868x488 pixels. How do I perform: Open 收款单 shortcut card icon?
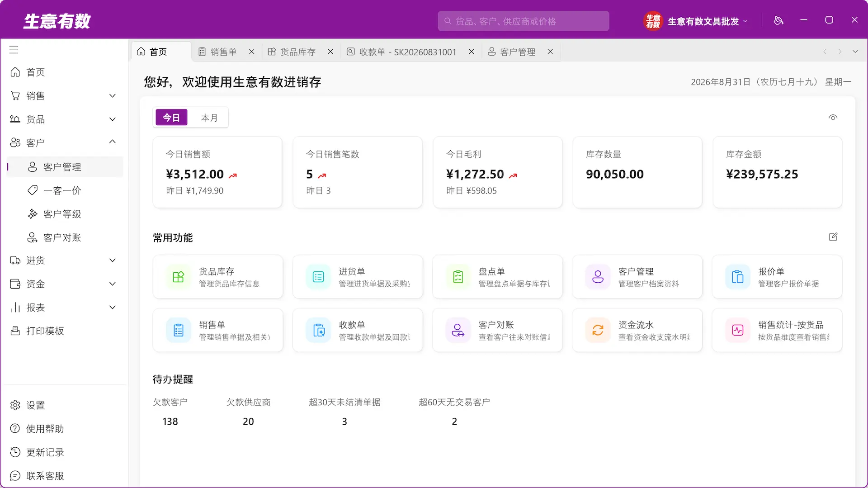tap(318, 330)
